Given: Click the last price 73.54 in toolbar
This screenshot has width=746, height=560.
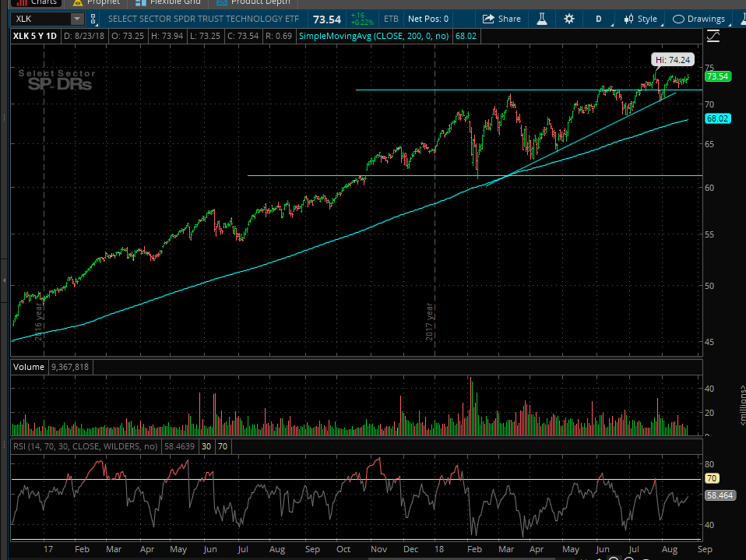Looking at the screenshot, I should click(327, 19).
